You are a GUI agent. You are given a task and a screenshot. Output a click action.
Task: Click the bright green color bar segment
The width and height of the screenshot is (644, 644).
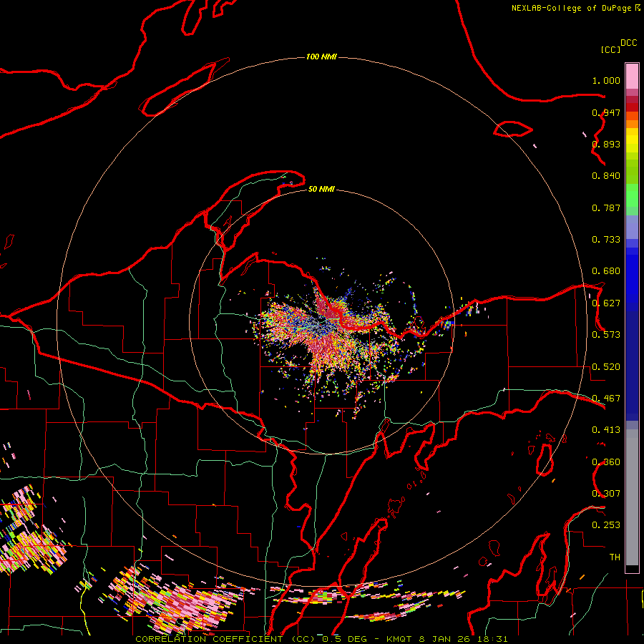632,195
